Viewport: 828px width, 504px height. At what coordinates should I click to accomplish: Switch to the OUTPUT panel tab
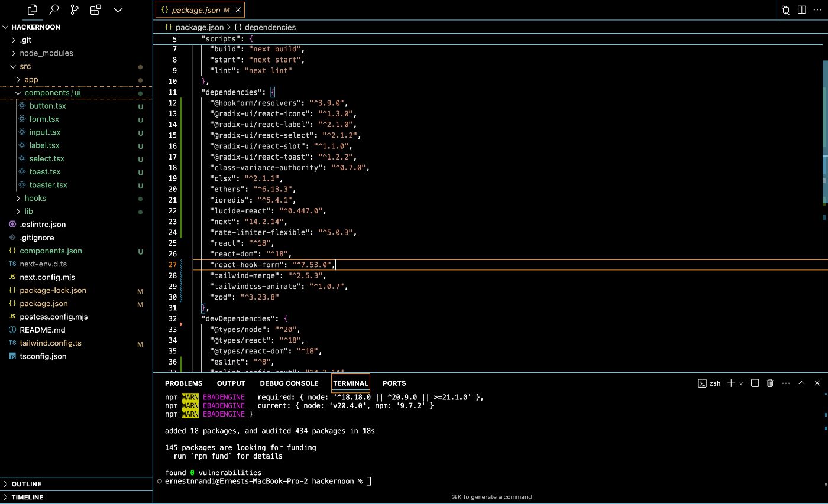(x=231, y=383)
